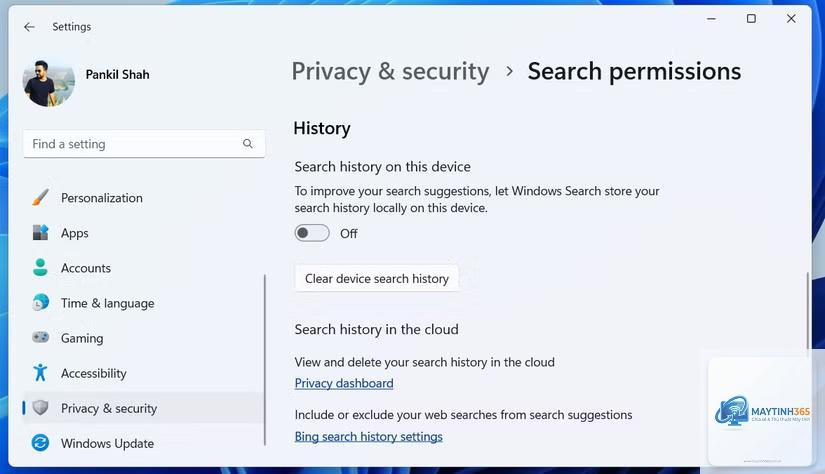Screen dimensions: 825x474
Task: Click the Pankil Shah account name
Action: (117, 75)
